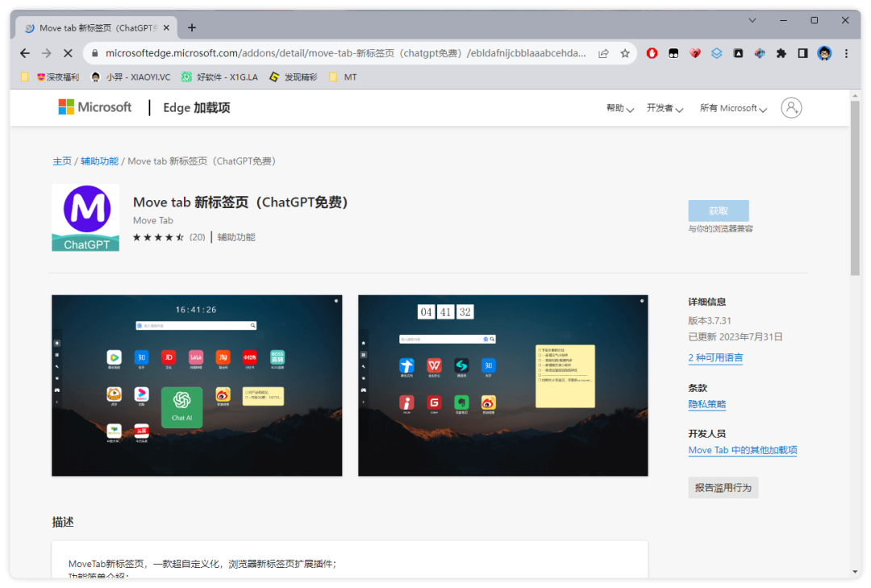Click the 报告滥用行为 button
The width and height of the screenshot is (871, 588).
point(723,487)
